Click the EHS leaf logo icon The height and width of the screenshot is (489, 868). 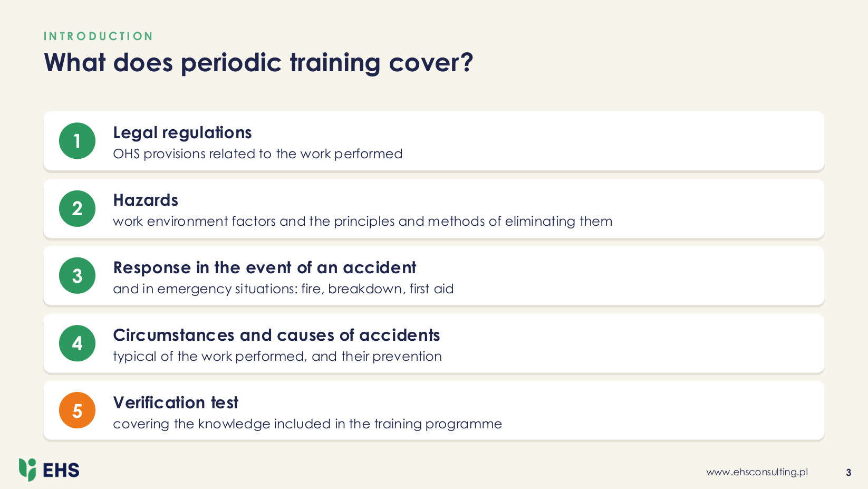pos(27,469)
